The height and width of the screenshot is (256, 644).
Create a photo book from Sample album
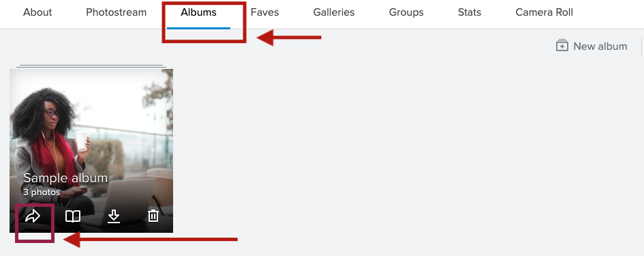click(73, 216)
